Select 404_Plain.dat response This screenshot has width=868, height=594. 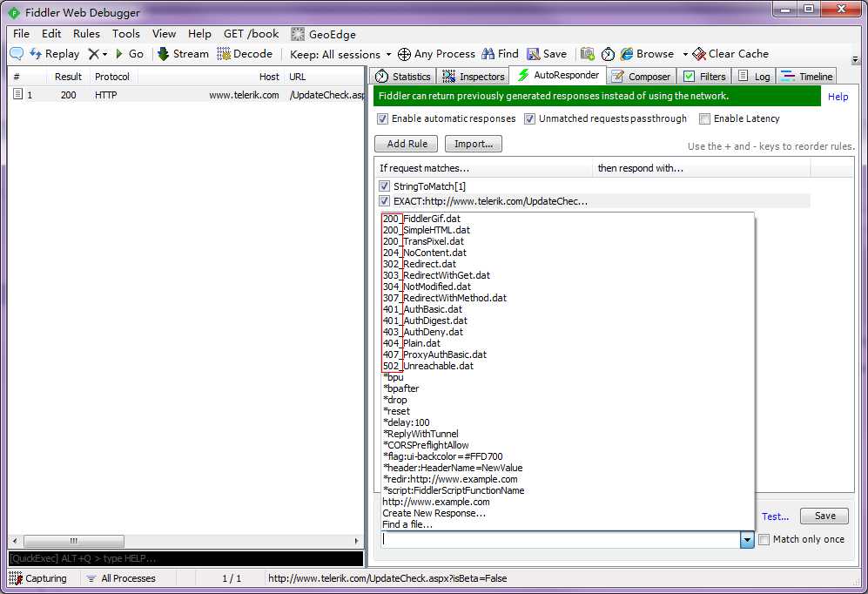pos(412,343)
